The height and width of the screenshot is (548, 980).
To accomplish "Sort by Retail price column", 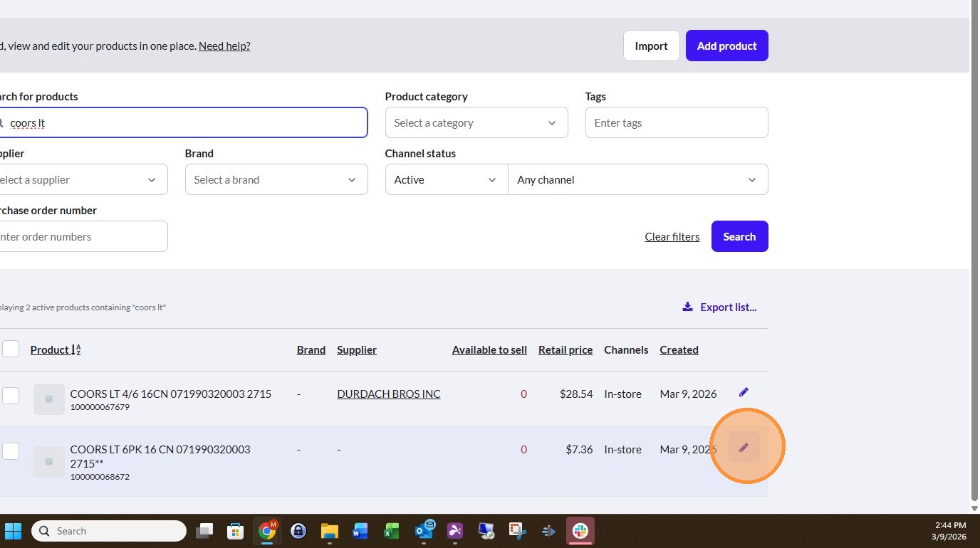I will pos(565,349).
